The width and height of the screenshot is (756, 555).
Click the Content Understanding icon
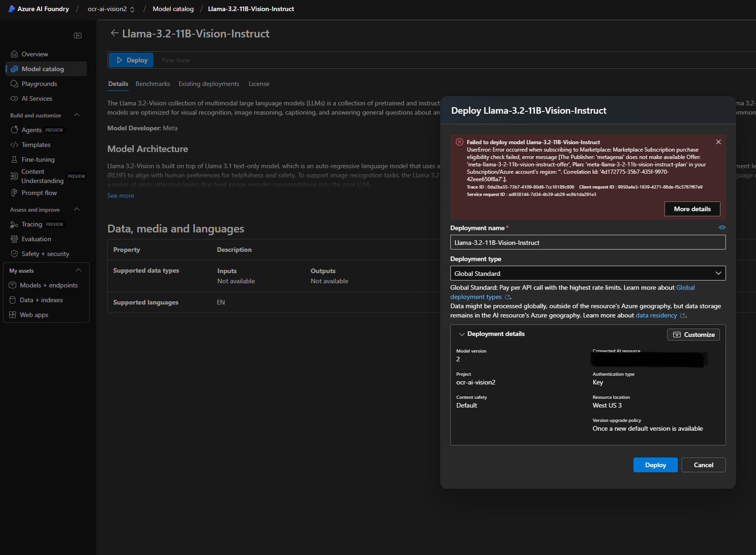click(x=14, y=176)
